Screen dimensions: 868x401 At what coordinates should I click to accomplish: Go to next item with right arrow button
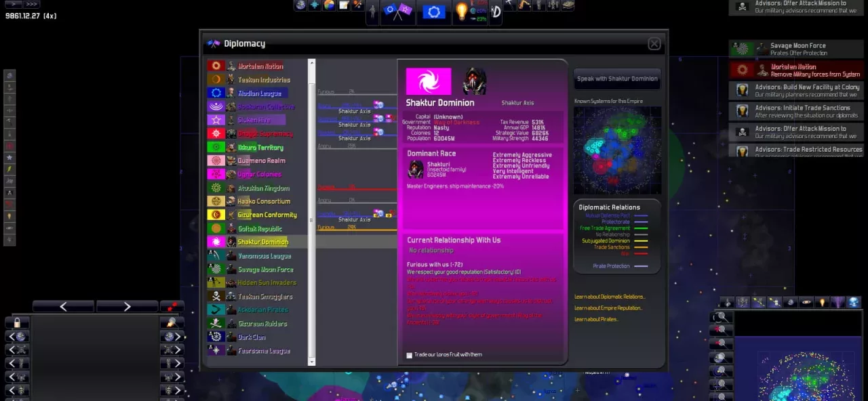coord(127,307)
